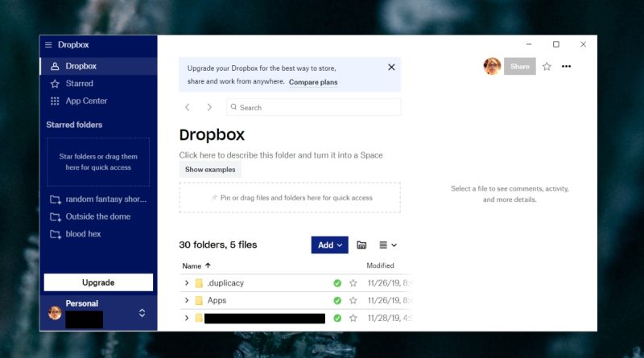
Task: Star this folder using top-right star
Action: click(547, 67)
